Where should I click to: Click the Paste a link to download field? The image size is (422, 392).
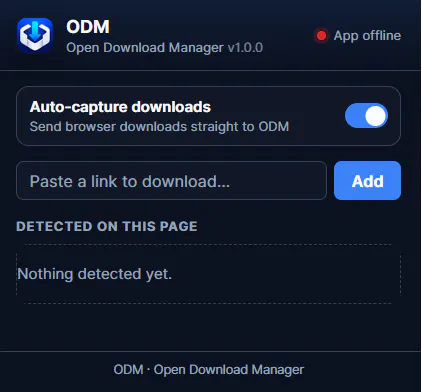pyautogui.click(x=171, y=181)
